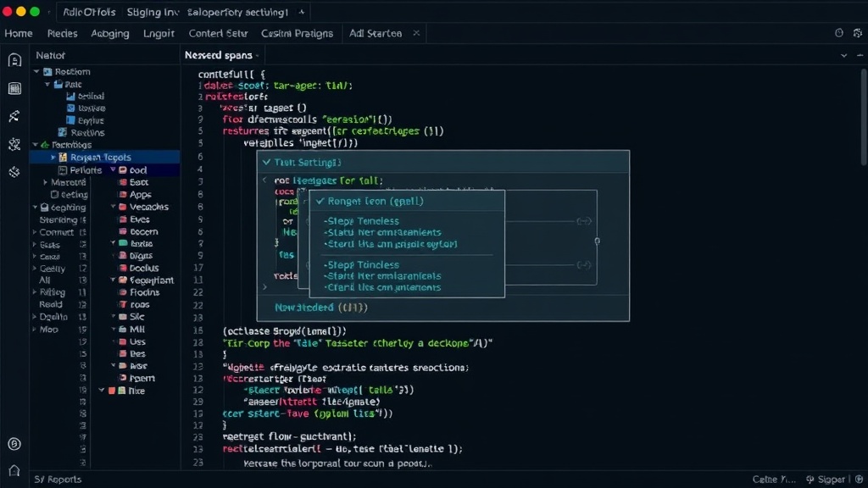Screen dimensions: 868x488
Task: Tick the checkbox beside 'Ceting' in the tree
Action: [54, 194]
